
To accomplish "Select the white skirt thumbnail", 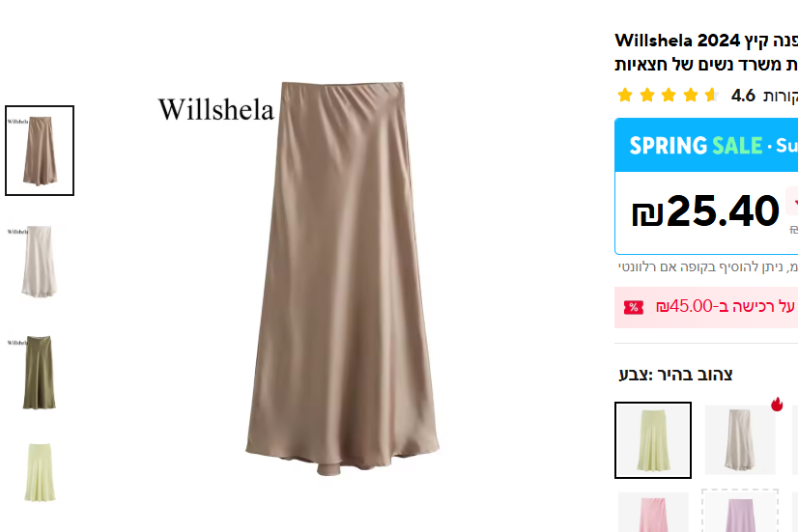I will pyautogui.click(x=40, y=262).
